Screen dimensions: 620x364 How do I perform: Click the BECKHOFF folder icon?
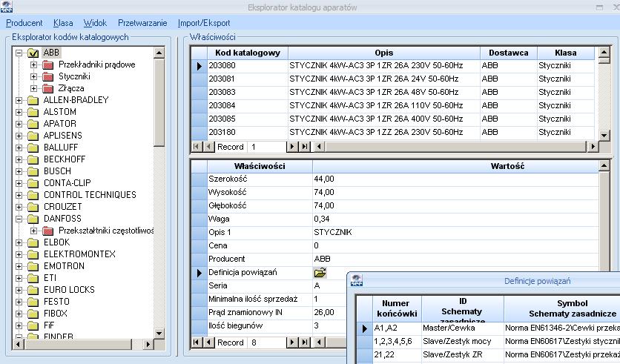[x=33, y=159]
